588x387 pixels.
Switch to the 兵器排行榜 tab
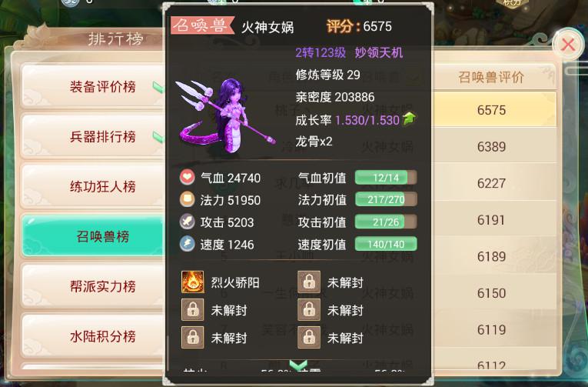(x=93, y=137)
